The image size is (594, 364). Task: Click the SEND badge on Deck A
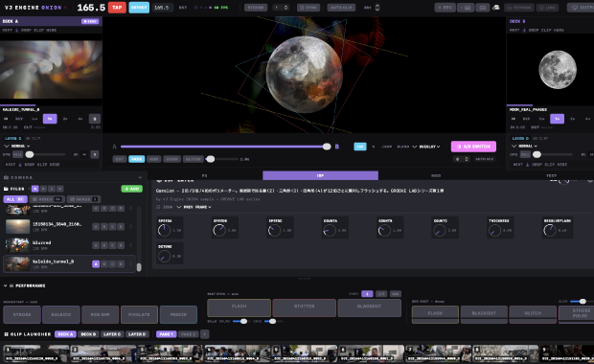tap(90, 21)
